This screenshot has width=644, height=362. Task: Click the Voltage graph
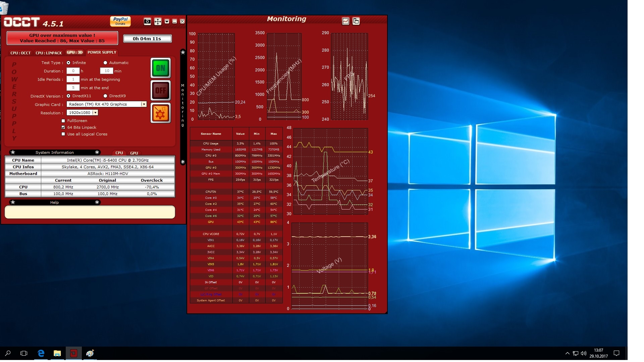pos(330,266)
